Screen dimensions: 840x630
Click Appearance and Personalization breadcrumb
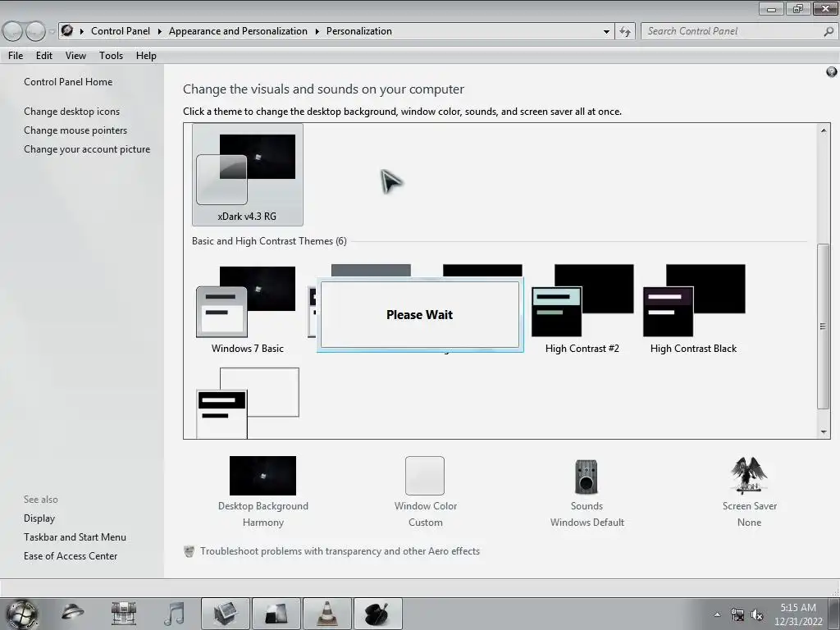238,32
